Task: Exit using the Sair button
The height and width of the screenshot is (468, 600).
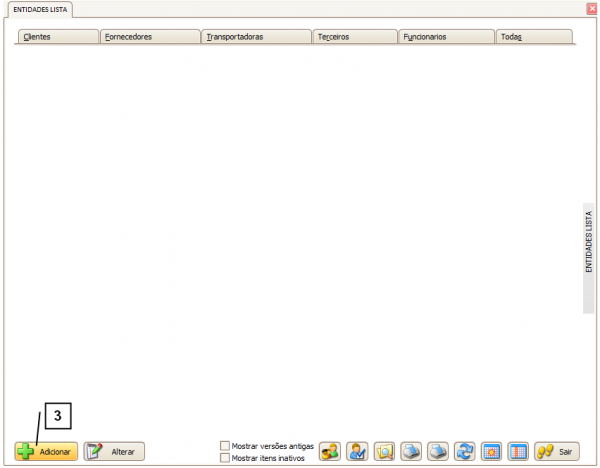Action: (x=558, y=452)
